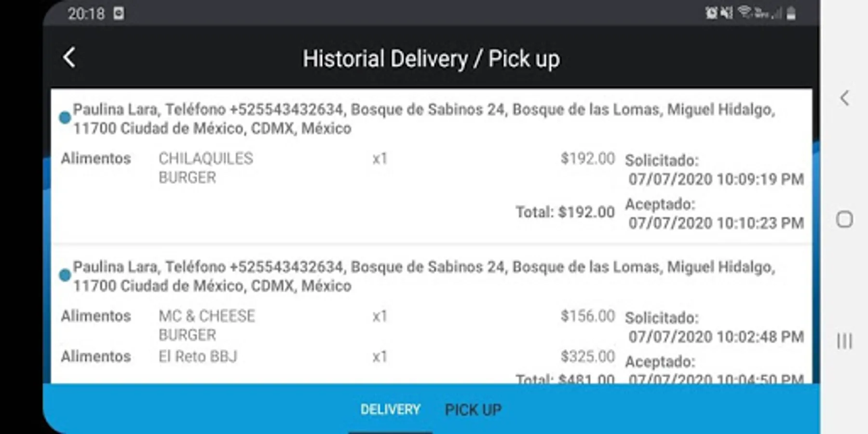Image resolution: width=868 pixels, height=434 pixels.
Task: Tap blue status dot of first order
Action: [65, 118]
